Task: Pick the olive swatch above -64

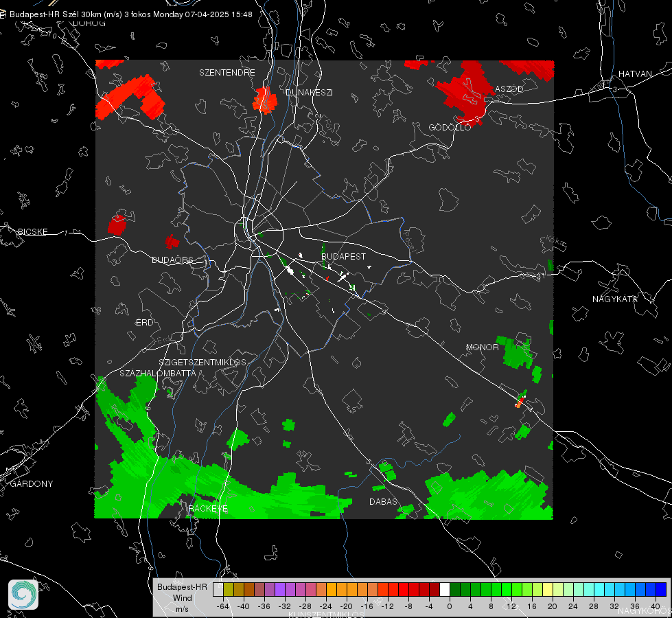Action: [x=229, y=590]
